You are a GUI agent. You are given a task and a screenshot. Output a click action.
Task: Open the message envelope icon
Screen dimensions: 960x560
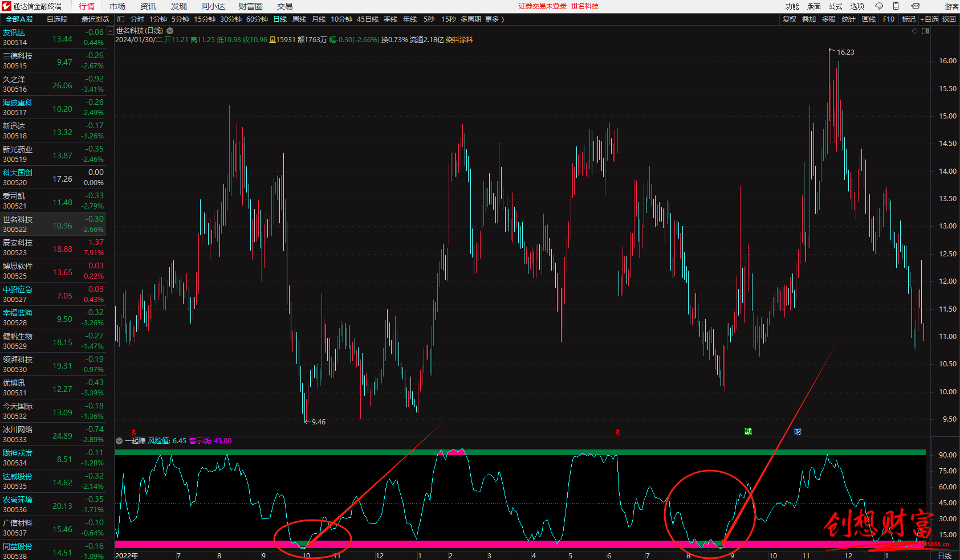click(x=916, y=6)
